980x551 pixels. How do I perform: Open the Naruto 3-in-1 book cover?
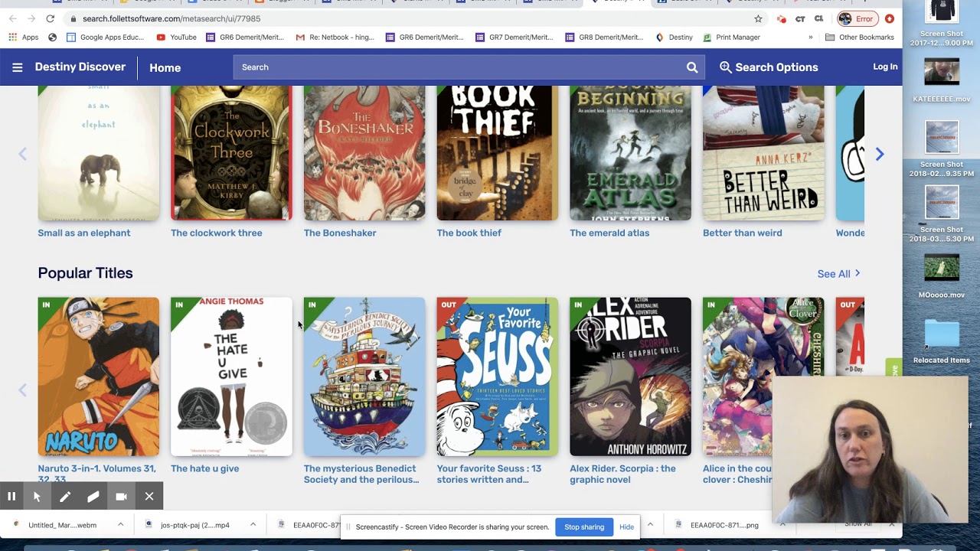[99, 377]
